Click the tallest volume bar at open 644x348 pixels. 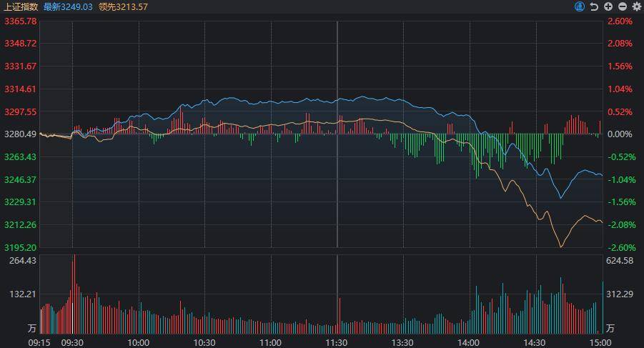[74, 294]
